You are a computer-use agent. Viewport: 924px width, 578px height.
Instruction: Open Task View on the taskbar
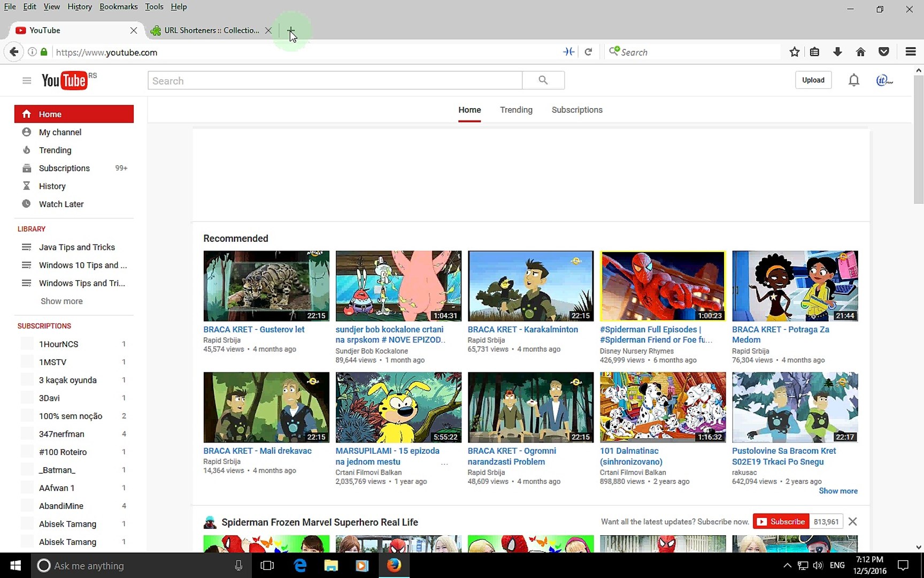[x=267, y=566]
